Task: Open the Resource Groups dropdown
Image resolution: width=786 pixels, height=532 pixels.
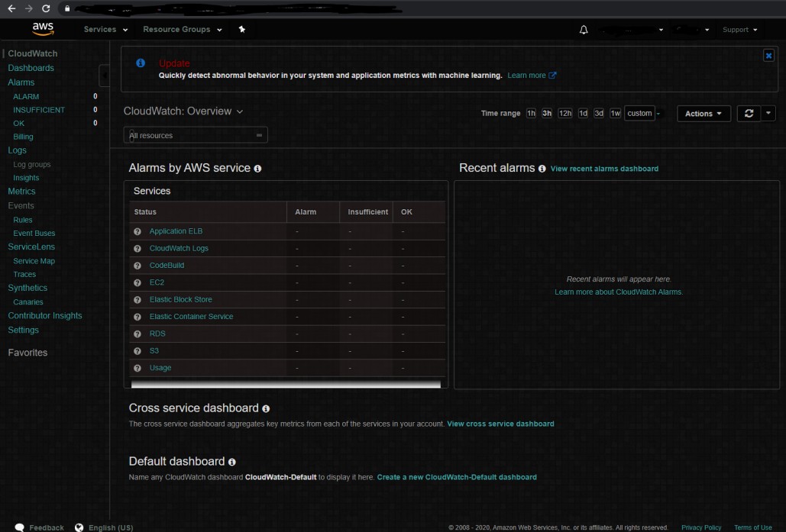Action: (183, 30)
